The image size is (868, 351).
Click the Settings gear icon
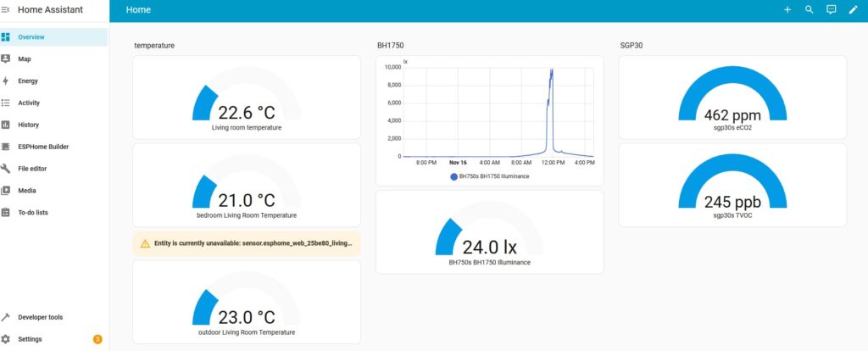6,339
